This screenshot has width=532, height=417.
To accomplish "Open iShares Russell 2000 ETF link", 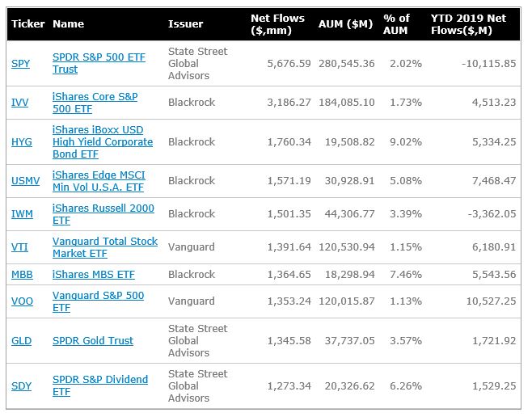I will pos(103,214).
